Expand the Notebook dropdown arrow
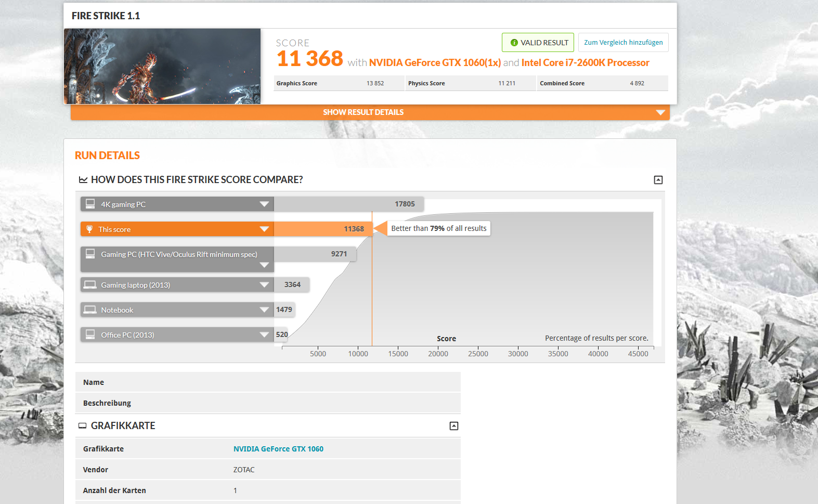 click(264, 310)
